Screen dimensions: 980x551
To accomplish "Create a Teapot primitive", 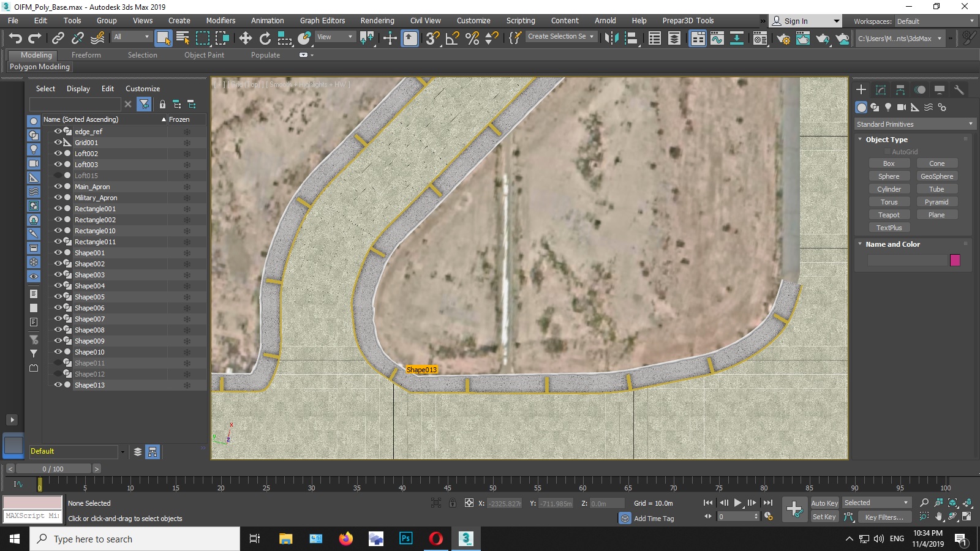I will click(x=889, y=215).
